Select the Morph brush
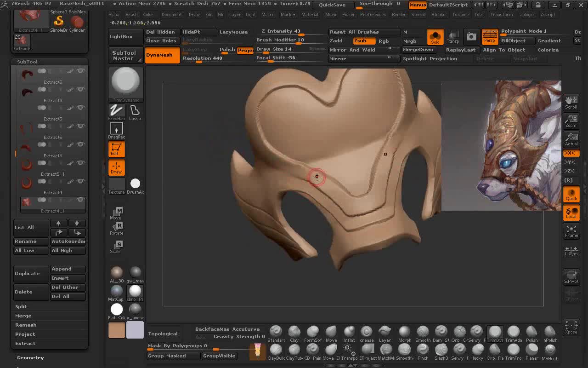 [x=404, y=333]
